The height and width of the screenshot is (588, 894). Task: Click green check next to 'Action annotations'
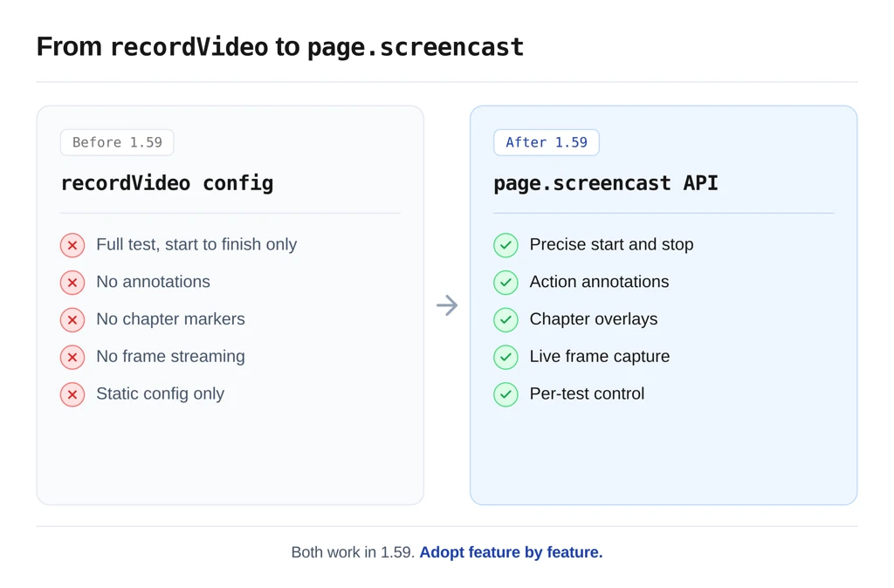coord(505,283)
